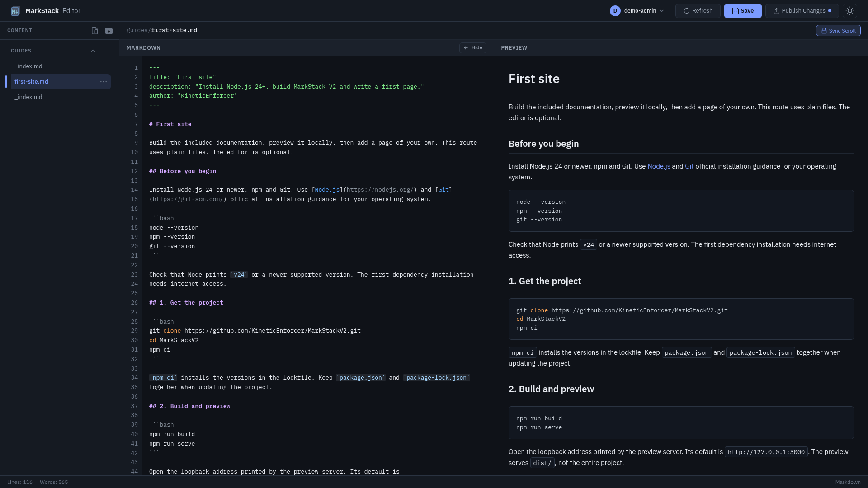Click the CONTENT sidebar header label
Image resolution: width=868 pixels, height=488 pixels.
point(19,30)
